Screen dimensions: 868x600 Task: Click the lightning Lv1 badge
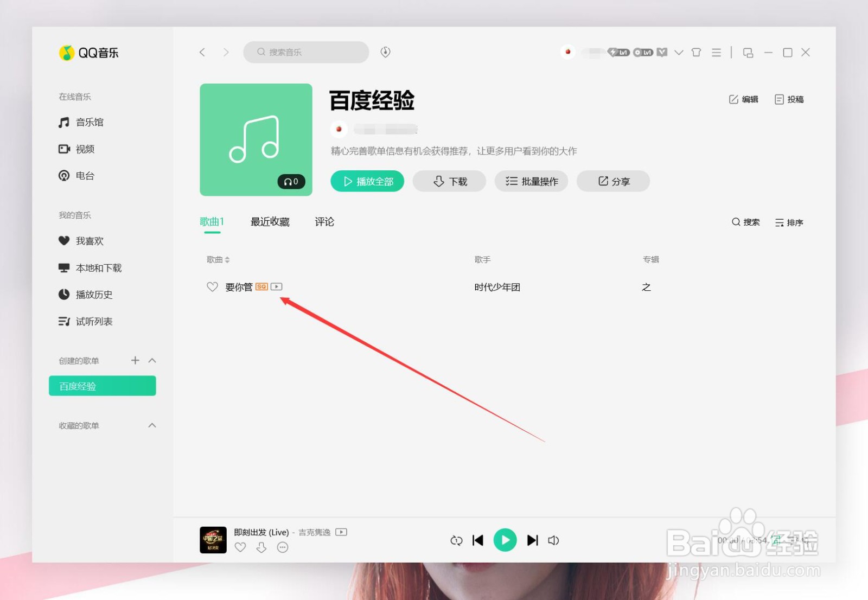618,52
